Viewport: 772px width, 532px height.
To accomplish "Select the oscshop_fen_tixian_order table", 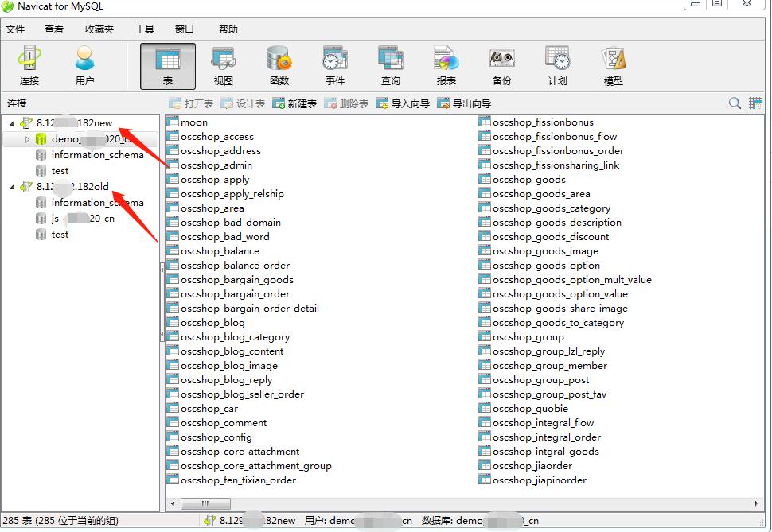I will point(238,480).
